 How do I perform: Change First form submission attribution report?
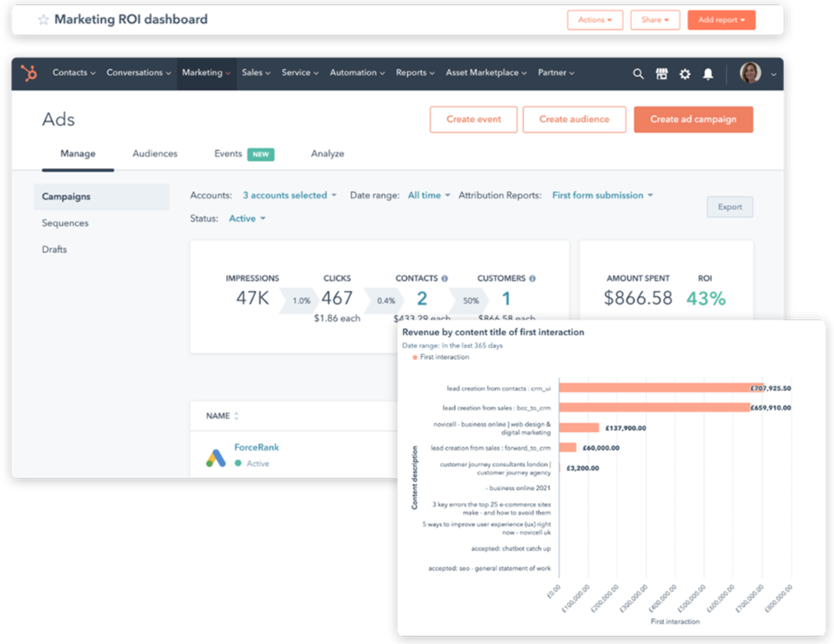tap(603, 195)
